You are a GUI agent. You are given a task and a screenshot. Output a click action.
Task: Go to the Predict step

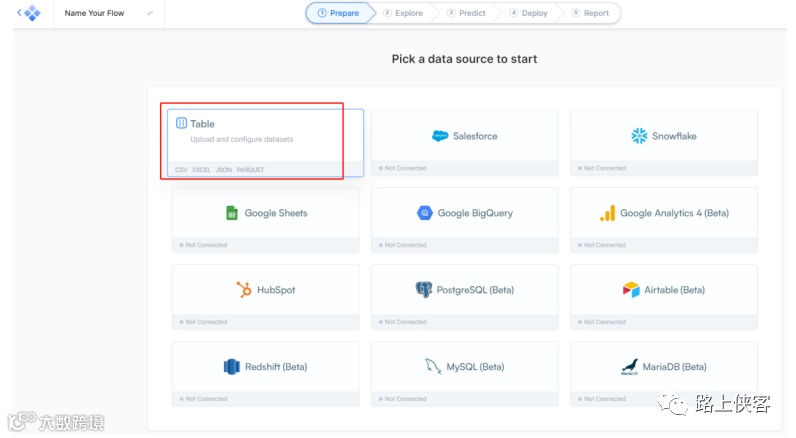(467, 13)
